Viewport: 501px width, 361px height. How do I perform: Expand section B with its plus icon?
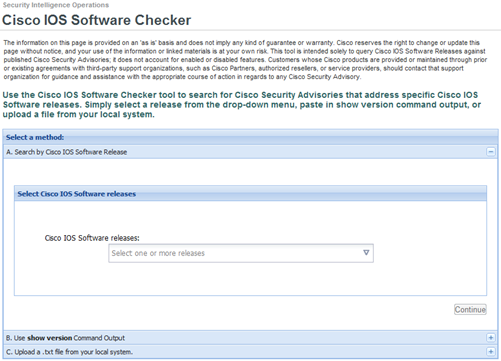coord(491,338)
